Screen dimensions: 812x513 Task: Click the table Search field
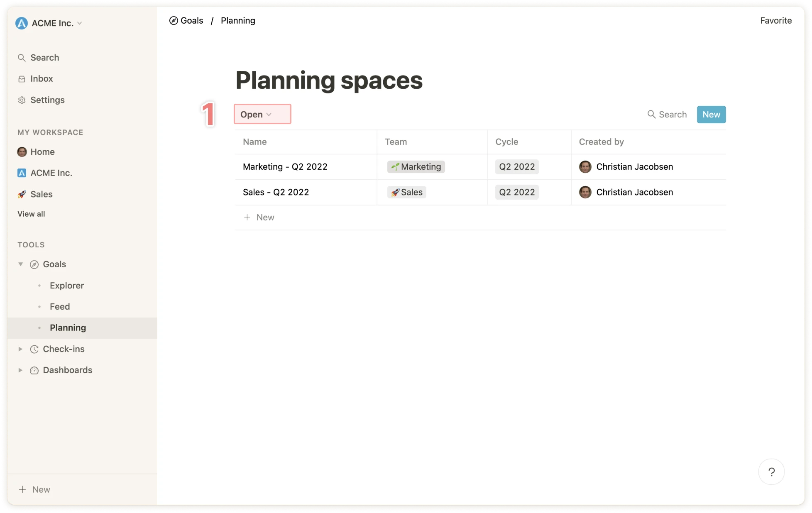click(668, 115)
